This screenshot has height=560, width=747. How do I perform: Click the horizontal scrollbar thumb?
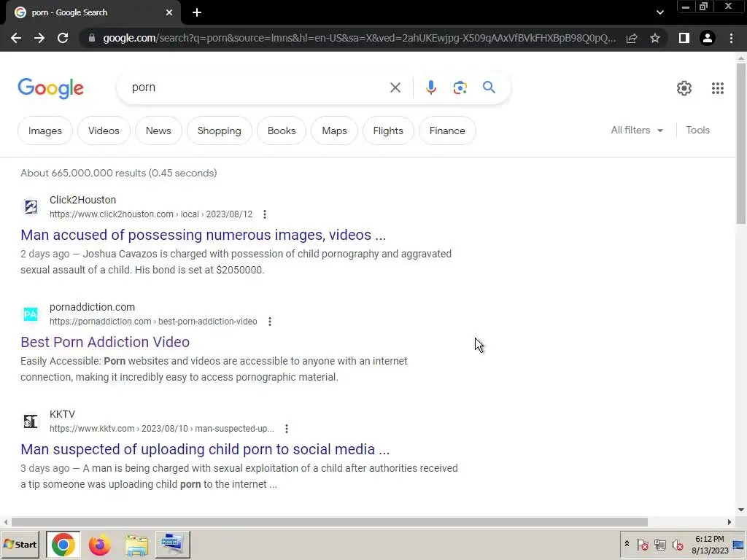(x=329, y=522)
